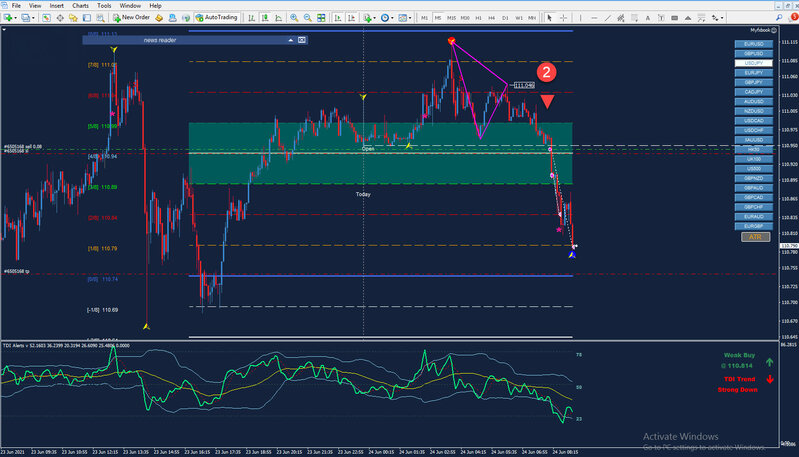Image resolution: width=799 pixels, height=457 pixels.
Task: Select the cursor arrow tool
Action: click(549, 18)
